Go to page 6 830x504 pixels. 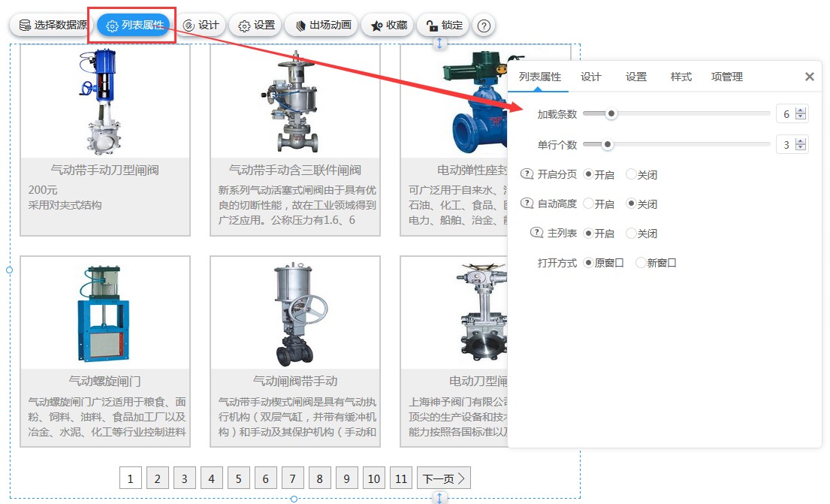[265, 478]
